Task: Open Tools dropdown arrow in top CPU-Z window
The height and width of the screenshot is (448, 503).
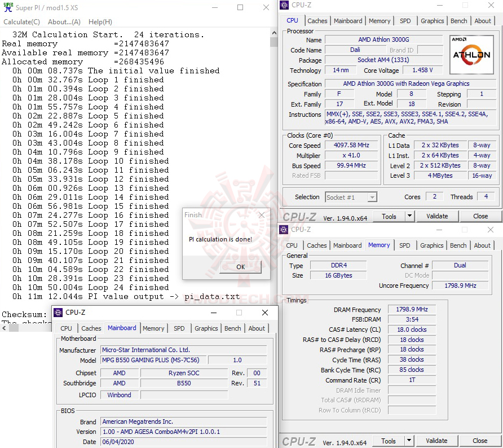Action: [409, 216]
